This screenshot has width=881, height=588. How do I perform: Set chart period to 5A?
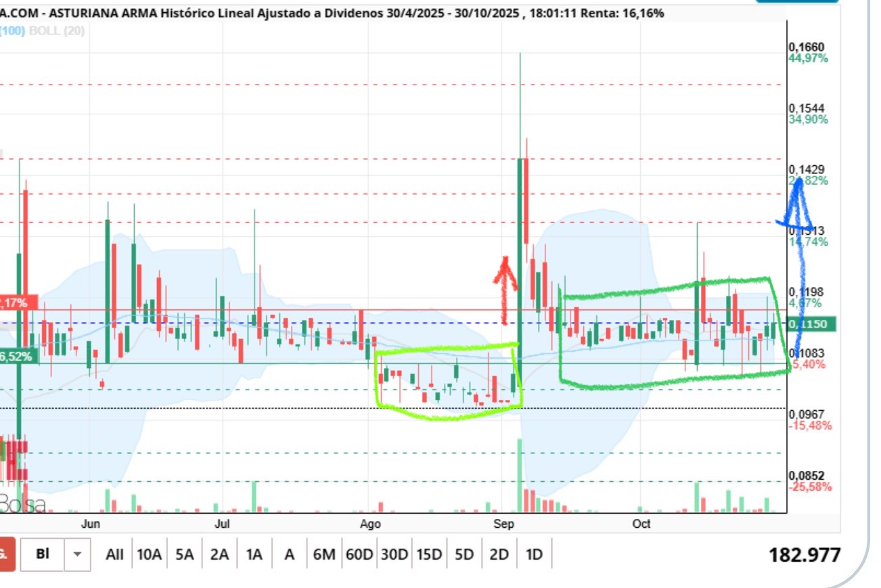[184, 555]
